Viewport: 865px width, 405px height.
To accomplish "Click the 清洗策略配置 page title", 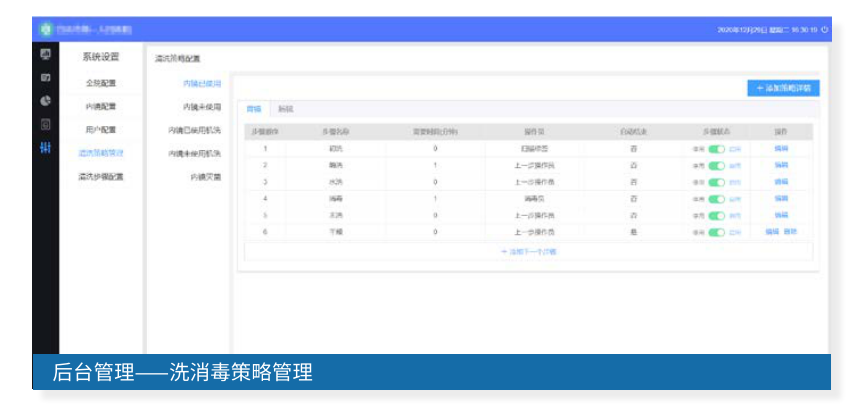I will (177, 58).
